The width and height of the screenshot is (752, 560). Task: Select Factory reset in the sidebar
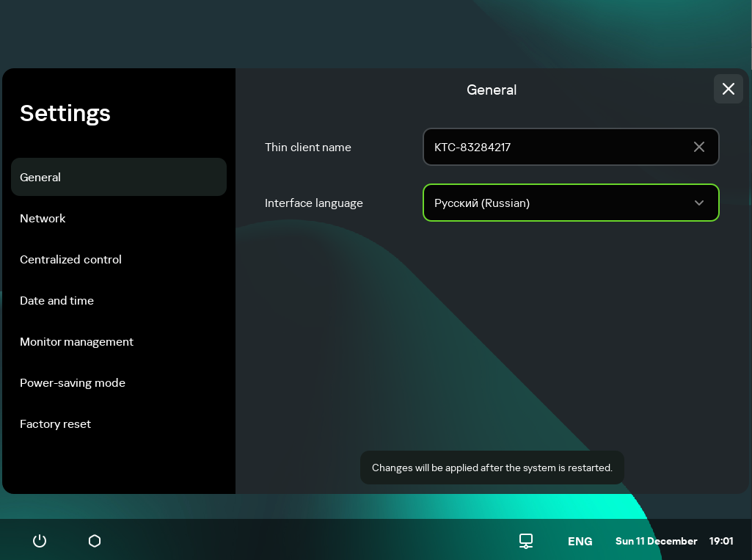[x=55, y=423]
